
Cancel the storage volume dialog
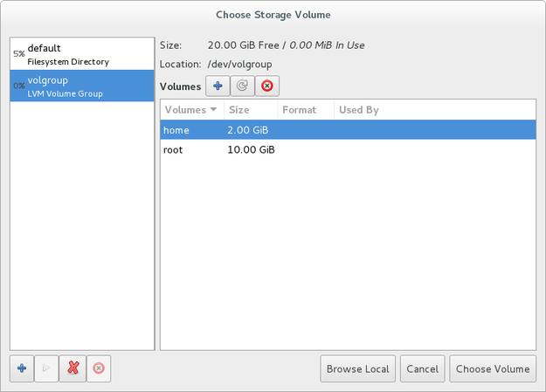[422, 368]
